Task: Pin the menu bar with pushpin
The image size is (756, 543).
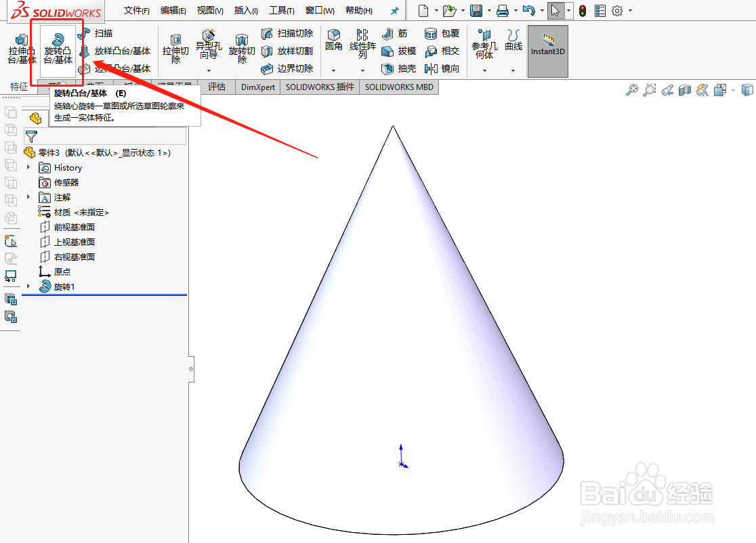Action: pos(395,11)
